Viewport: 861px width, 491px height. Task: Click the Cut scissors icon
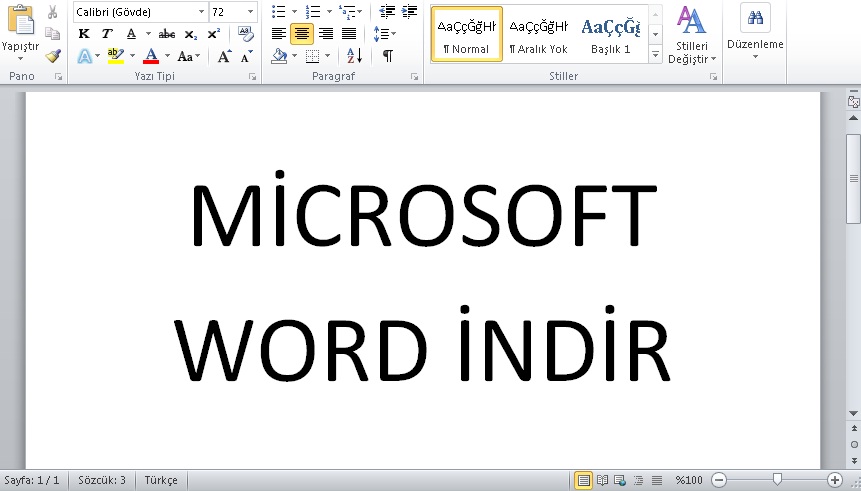pos(53,12)
